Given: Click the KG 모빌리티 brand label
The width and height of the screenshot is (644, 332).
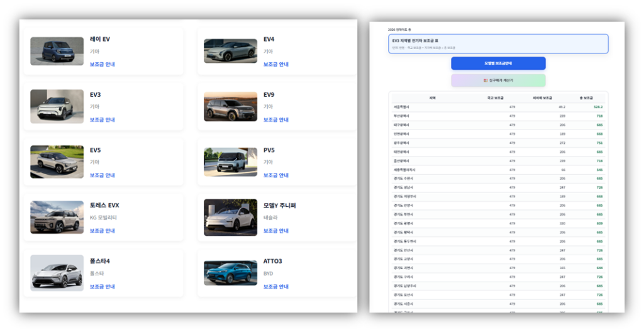Looking at the screenshot, I should [104, 218].
